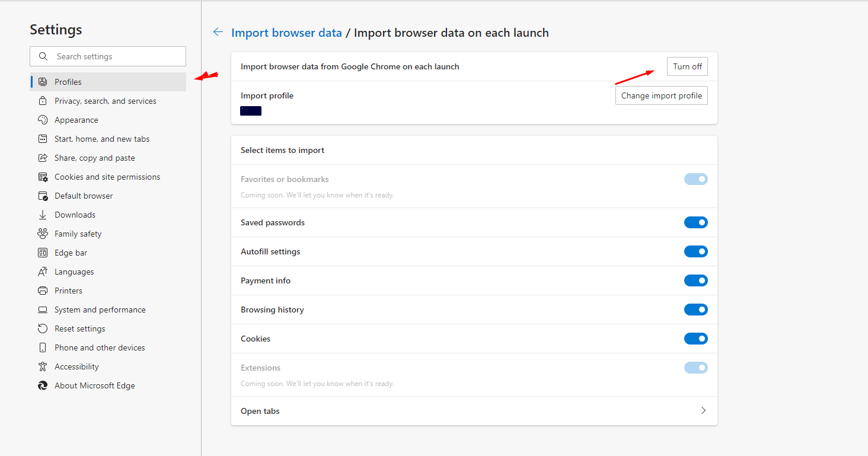Screen dimensions: 868x456
Task: Click the Profiles sidebar icon
Action: click(x=42, y=82)
